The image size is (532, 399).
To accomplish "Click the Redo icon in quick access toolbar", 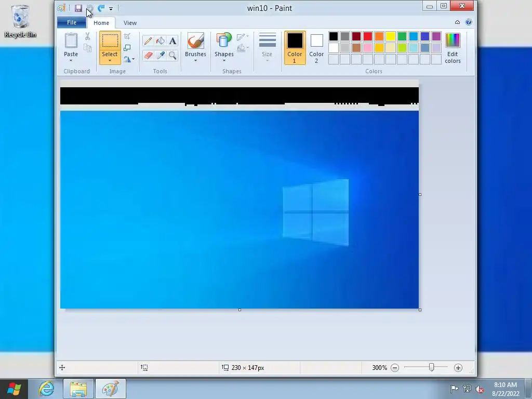I will [x=101, y=8].
